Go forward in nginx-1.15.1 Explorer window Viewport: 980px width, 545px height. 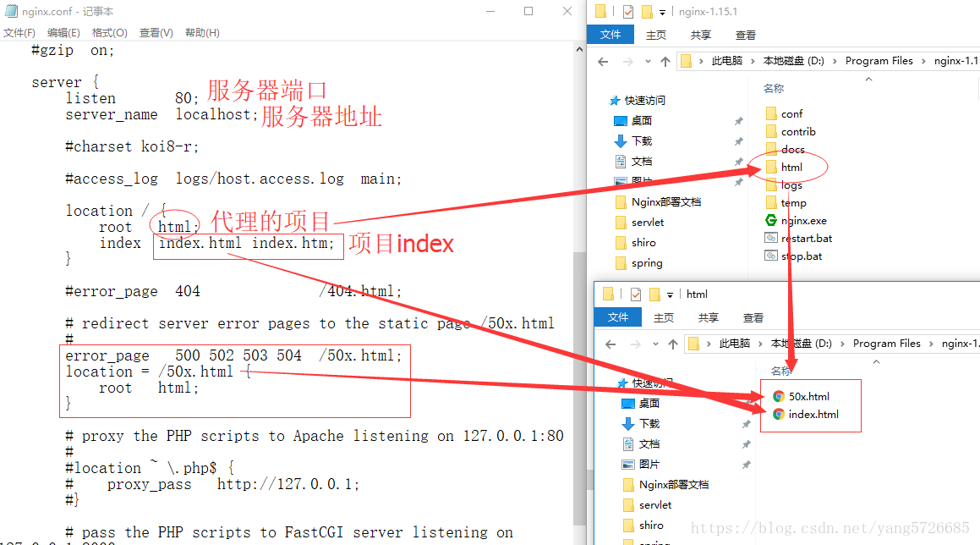[x=628, y=61]
